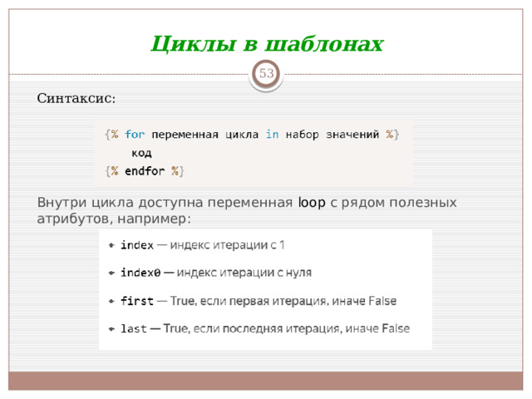Click "индекс итерации с 1" description
This screenshot has width=532, height=399.
[227, 245]
